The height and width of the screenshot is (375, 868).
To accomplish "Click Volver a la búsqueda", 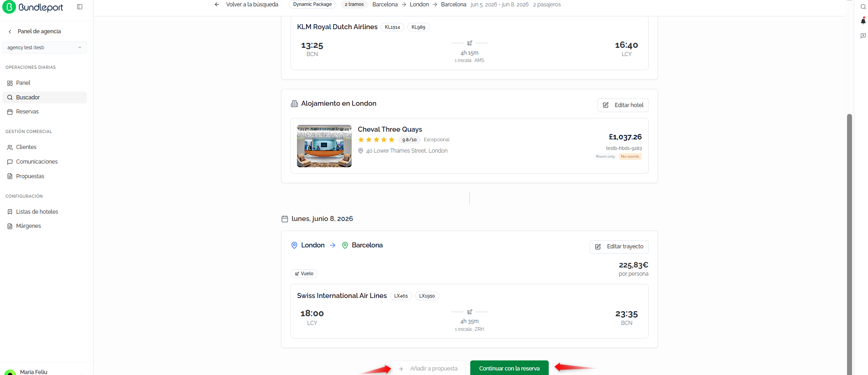I will 252,5.
